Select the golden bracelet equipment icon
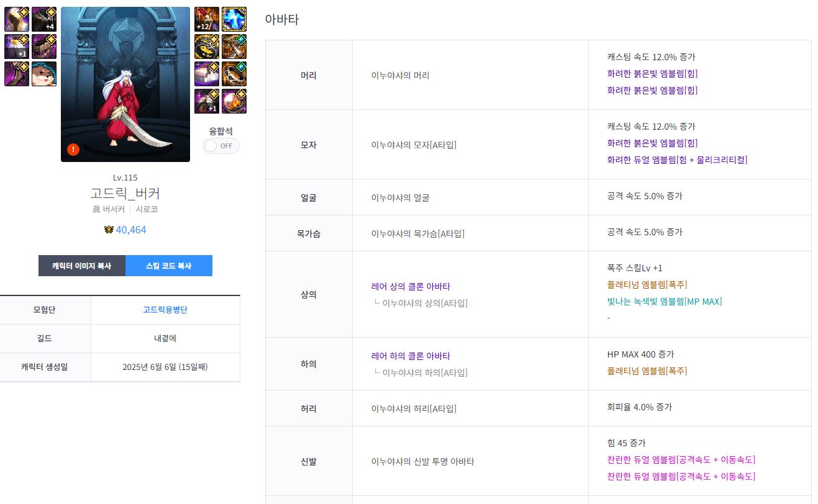Image resolution: width=818 pixels, height=504 pixels. pyautogui.click(x=207, y=47)
